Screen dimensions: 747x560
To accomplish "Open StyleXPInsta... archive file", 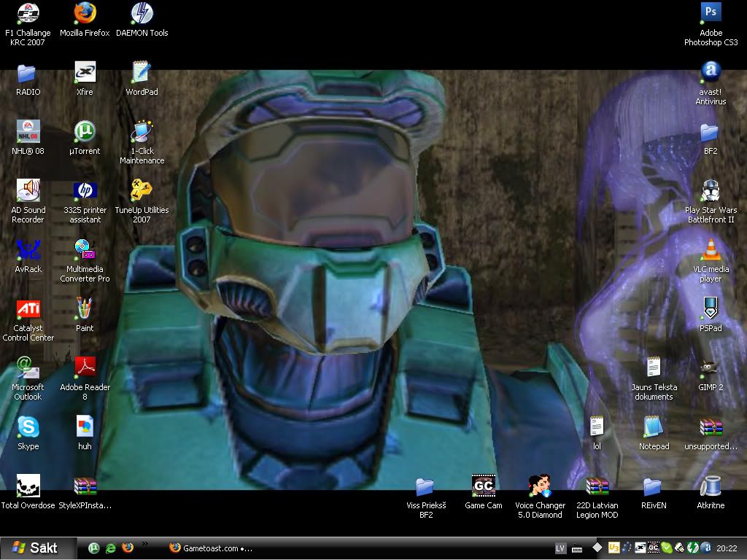I will pyautogui.click(x=85, y=492).
